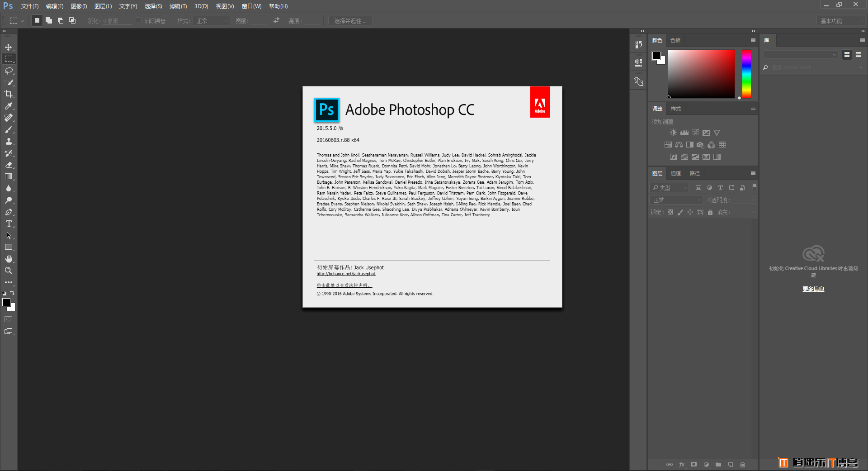This screenshot has height=471, width=868.
Task: Select the Gradient tool
Action: click(9, 176)
